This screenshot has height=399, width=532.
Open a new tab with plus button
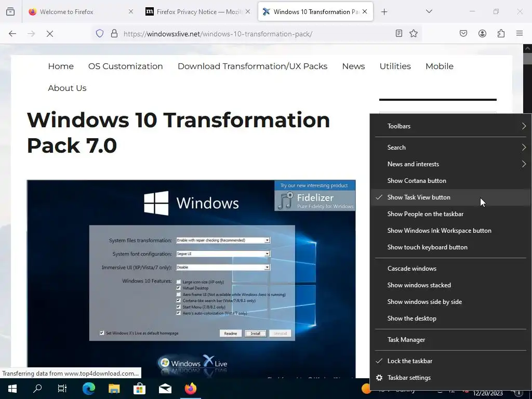[384, 12]
